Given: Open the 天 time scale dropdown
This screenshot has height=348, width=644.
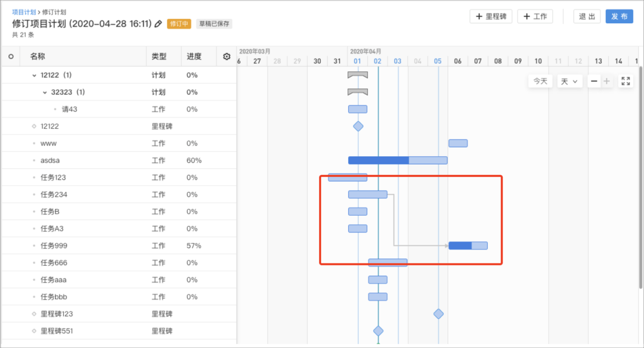Looking at the screenshot, I should (569, 81).
